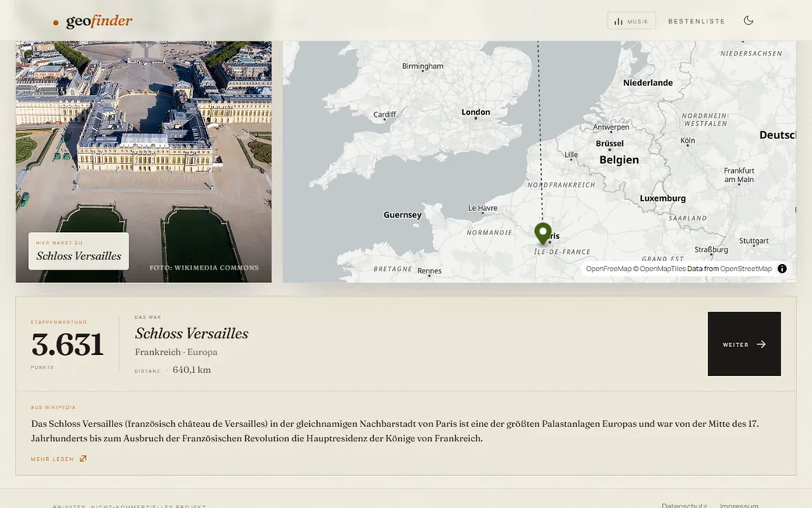
Task: Click the Luxemburg map label
Action: point(662,199)
